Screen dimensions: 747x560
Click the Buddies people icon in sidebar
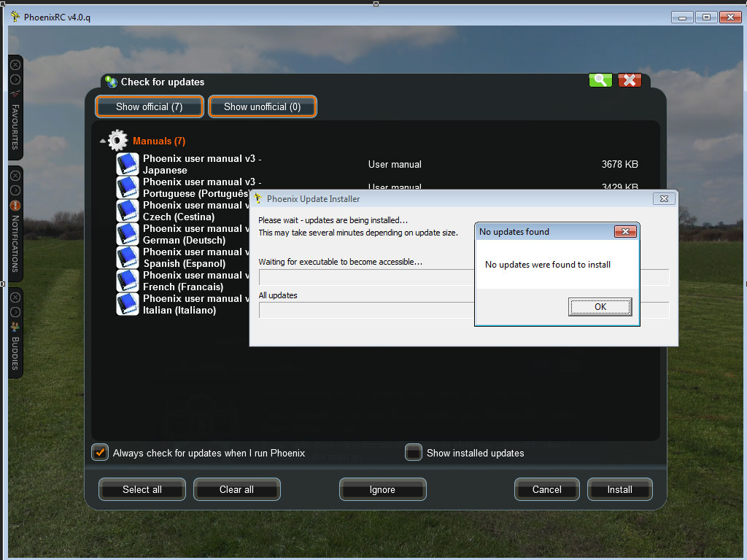[x=15, y=327]
